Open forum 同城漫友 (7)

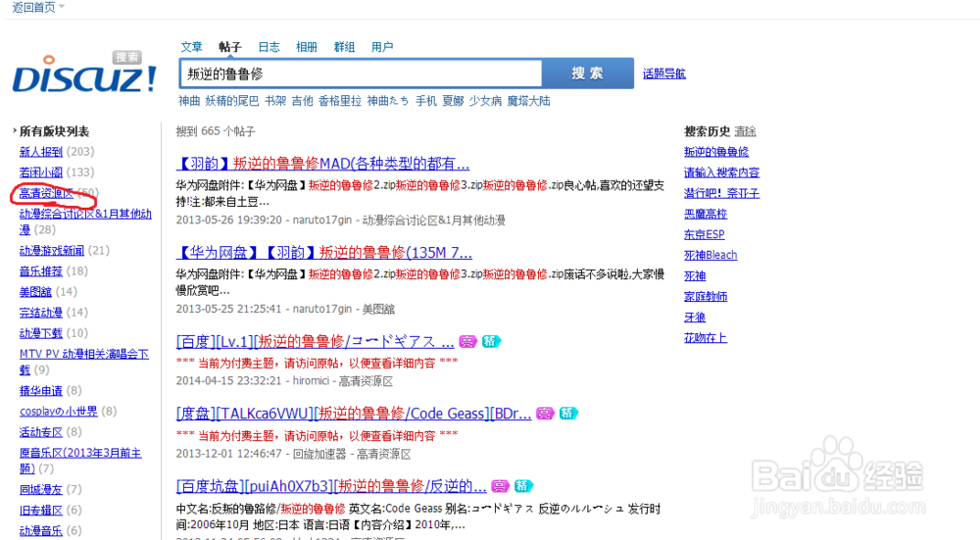(x=41, y=489)
